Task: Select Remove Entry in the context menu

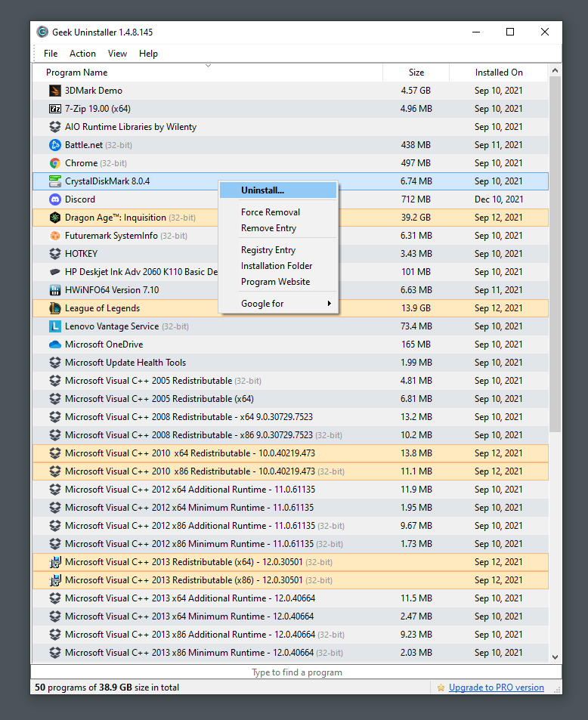Action: tap(278, 228)
